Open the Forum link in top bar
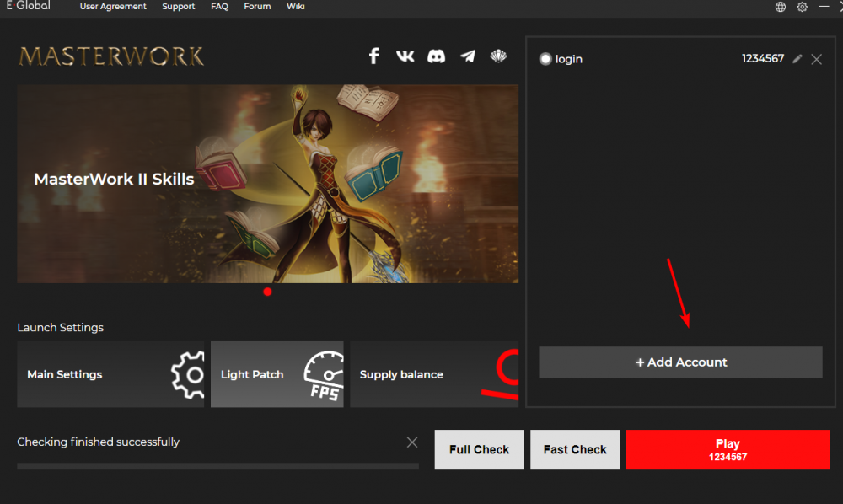The height and width of the screenshot is (504, 843). point(257,7)
